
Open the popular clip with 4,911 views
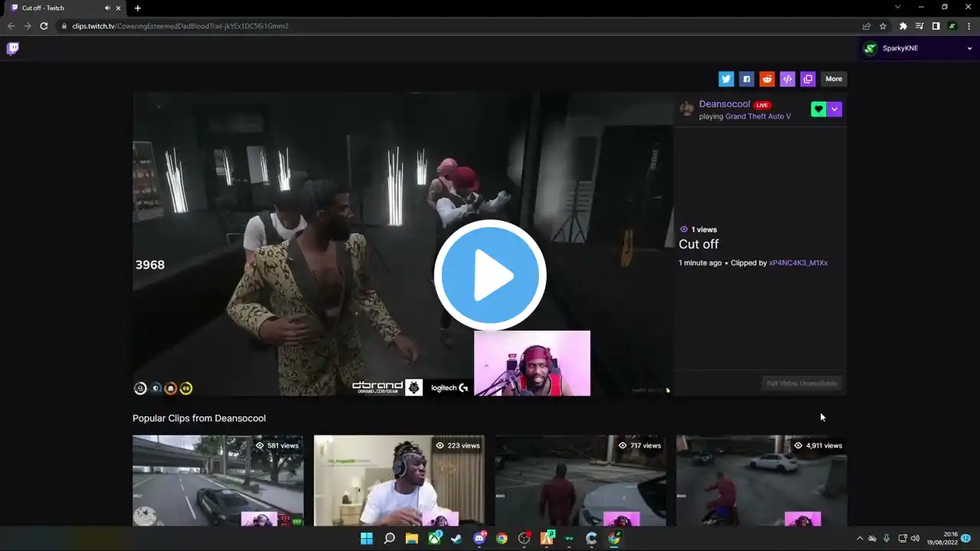pos(761,481)
